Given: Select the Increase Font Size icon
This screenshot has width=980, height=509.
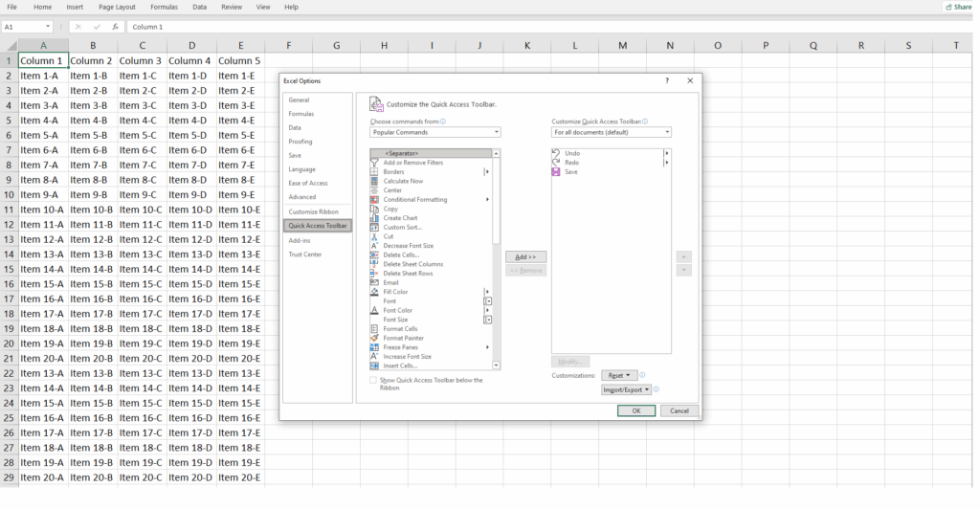Looking at the screenshot, I should click(x=374, y=357).
